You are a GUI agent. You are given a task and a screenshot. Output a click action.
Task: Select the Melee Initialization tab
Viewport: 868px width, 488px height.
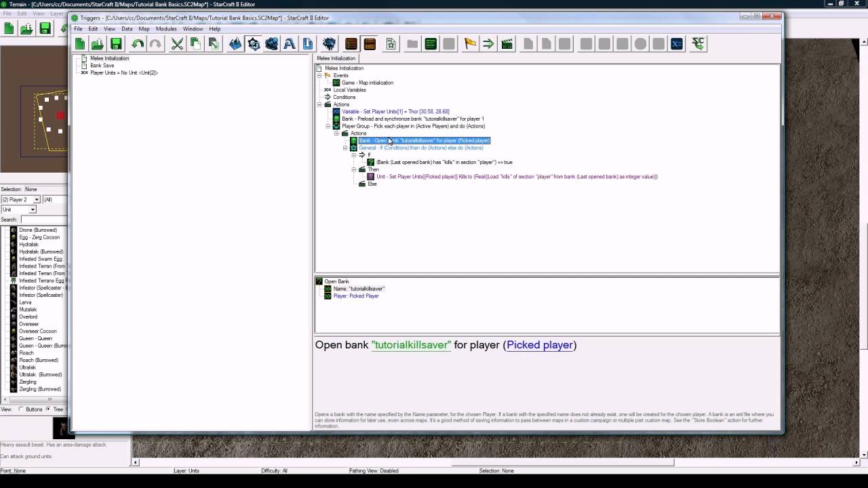pyautogui.click(x=336, y=58)
